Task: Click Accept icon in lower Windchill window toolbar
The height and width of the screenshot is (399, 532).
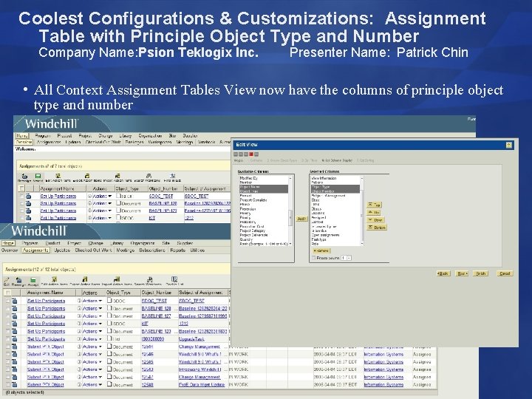Action: click(33, 280)
